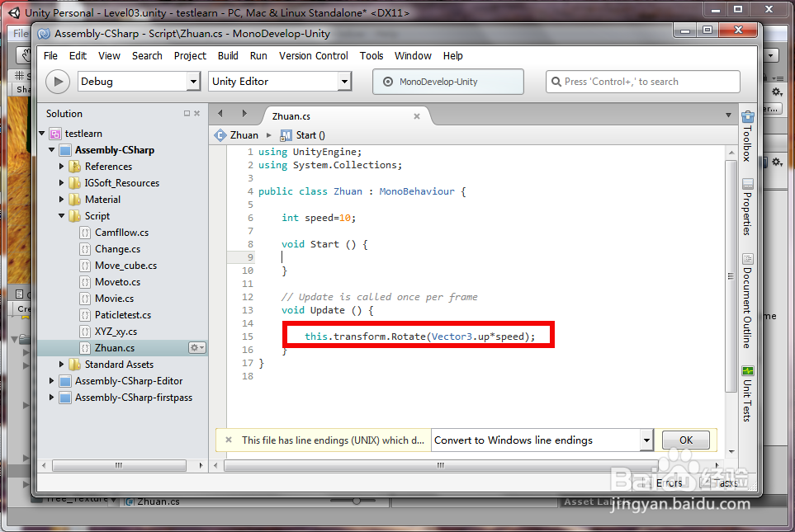This screenshot has height=532, width=795.
Task: Dismiss the line endings notification bar
Action: [x=229, y=440]
